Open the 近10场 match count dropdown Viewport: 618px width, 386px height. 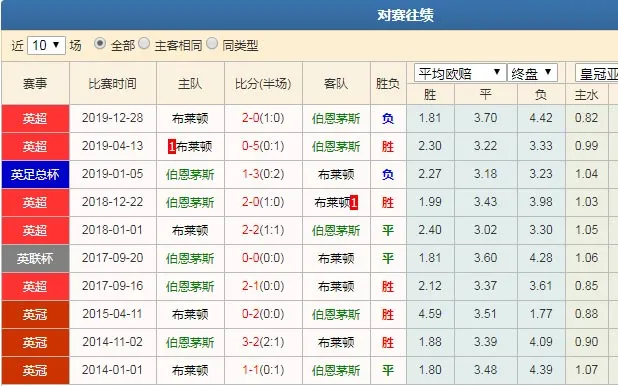click(x=46, y=45)
